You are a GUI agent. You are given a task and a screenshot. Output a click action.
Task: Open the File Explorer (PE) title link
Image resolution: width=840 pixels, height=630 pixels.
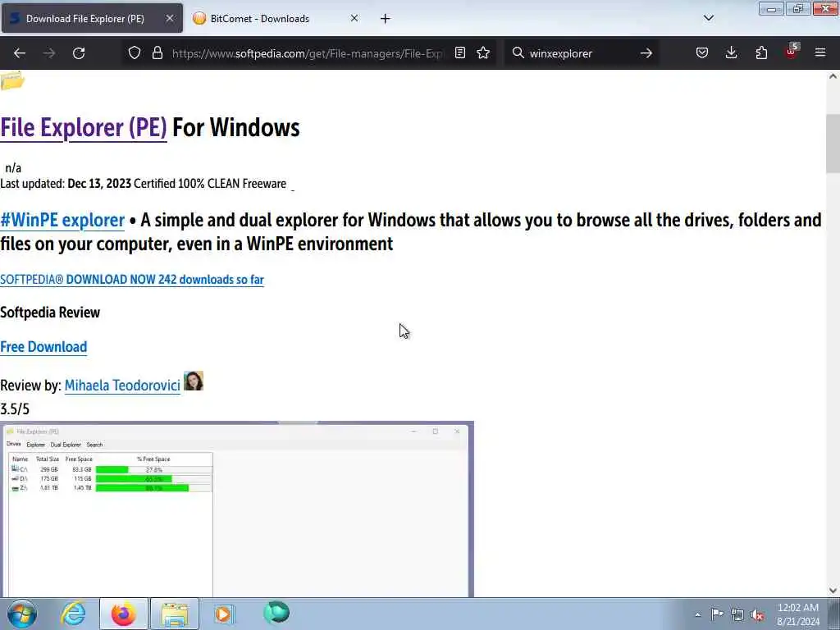[84, 127]
